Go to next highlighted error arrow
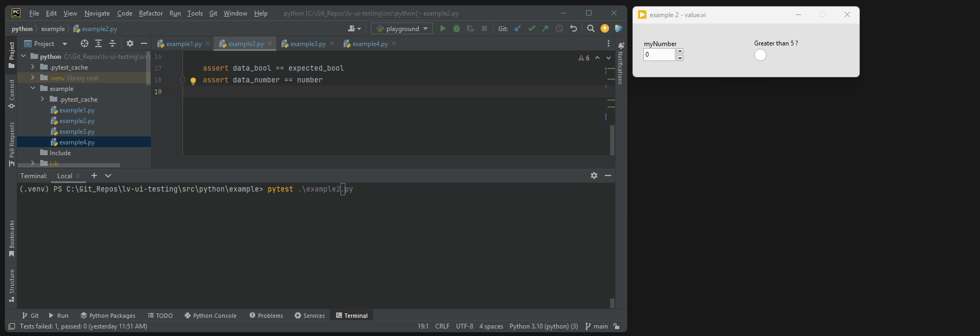The width and height of the screenshot is (980, 336). pos(609,58)
